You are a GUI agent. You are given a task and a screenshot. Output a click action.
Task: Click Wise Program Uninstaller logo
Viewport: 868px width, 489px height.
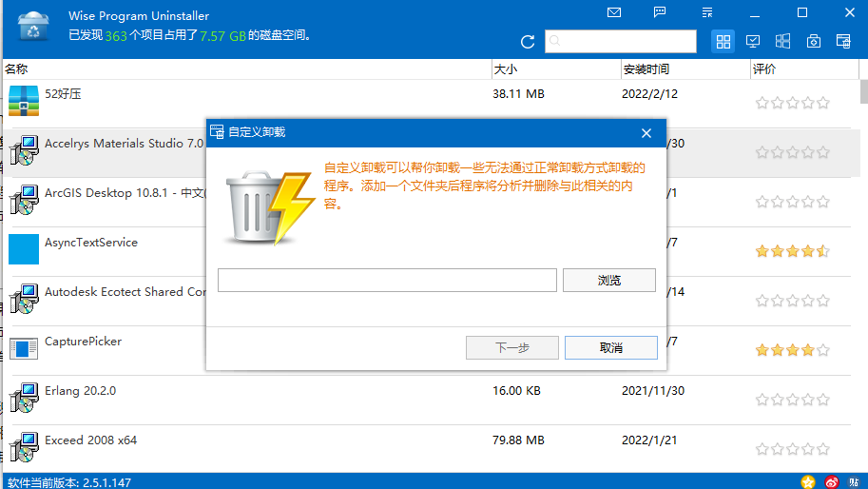point(33,27)
